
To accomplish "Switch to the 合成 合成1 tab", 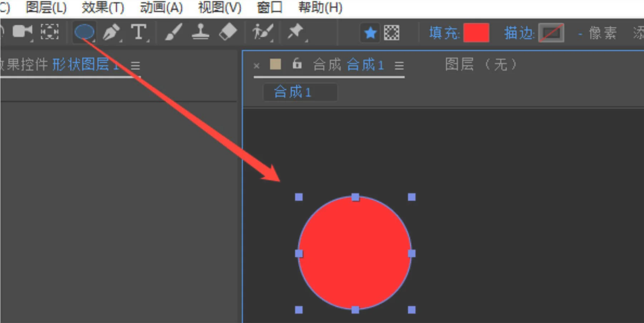I will [348, 65].
